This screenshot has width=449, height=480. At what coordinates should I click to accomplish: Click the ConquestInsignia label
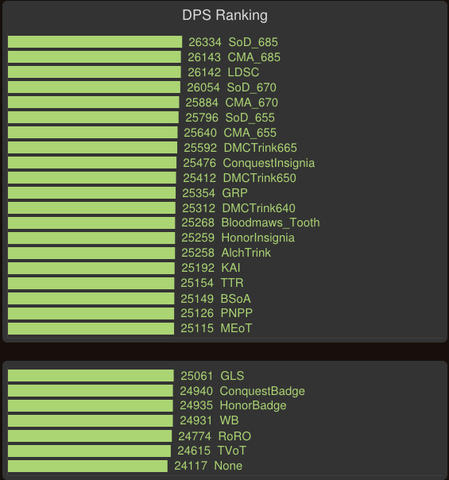click(x=269, y=163)
